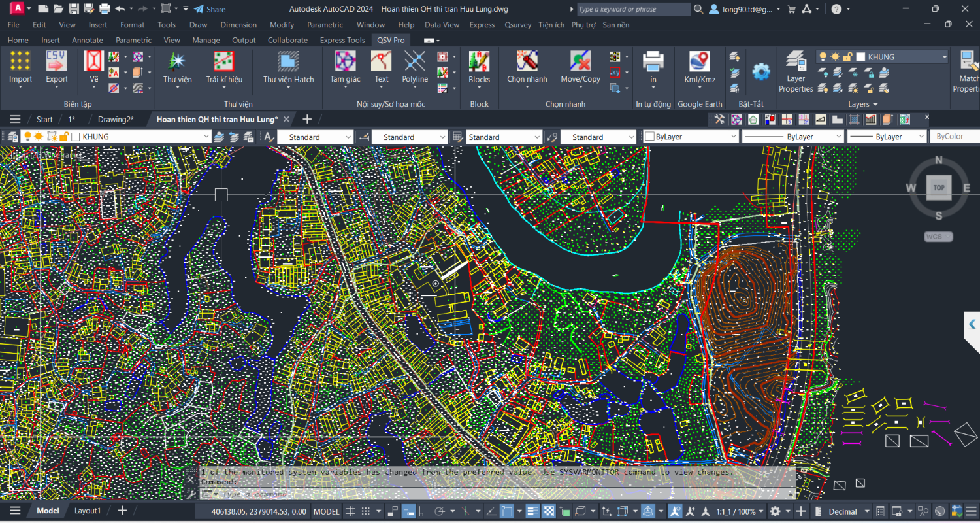The image size is (980, 523).
Task: Open the Qsurvey menu
Action: [x=517, y=25]
